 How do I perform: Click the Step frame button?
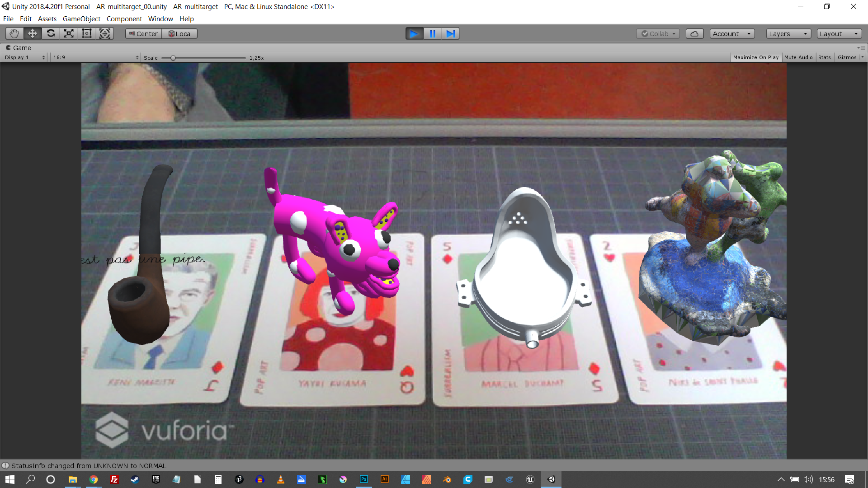[450, 33]
